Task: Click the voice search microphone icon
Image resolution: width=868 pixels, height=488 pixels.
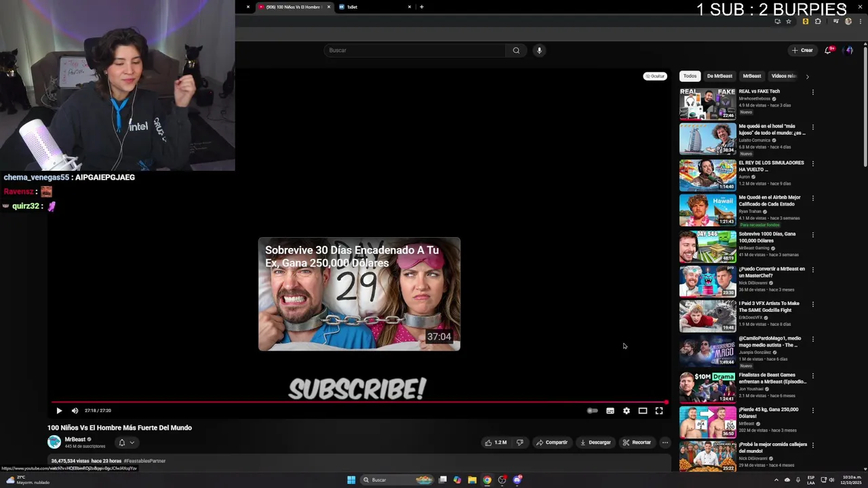Action: coord(539,50)
